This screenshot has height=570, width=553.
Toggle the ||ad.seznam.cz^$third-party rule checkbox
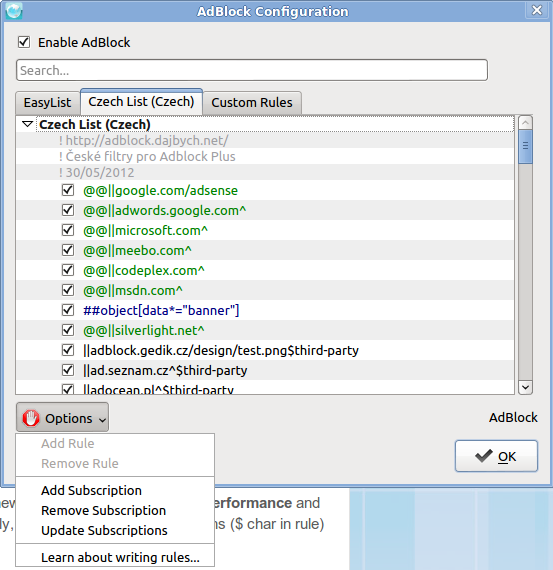68,370
